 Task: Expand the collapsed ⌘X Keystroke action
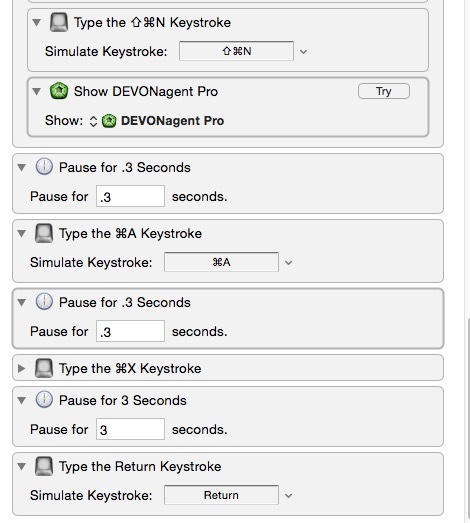tap(22, 368)
